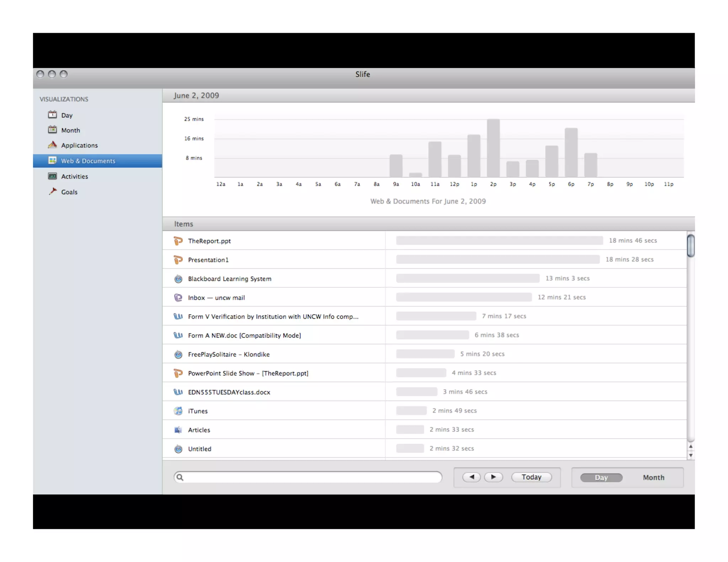Go to previous day with the left arrow
Screen dimensions: 728x562
pos(471,477)
